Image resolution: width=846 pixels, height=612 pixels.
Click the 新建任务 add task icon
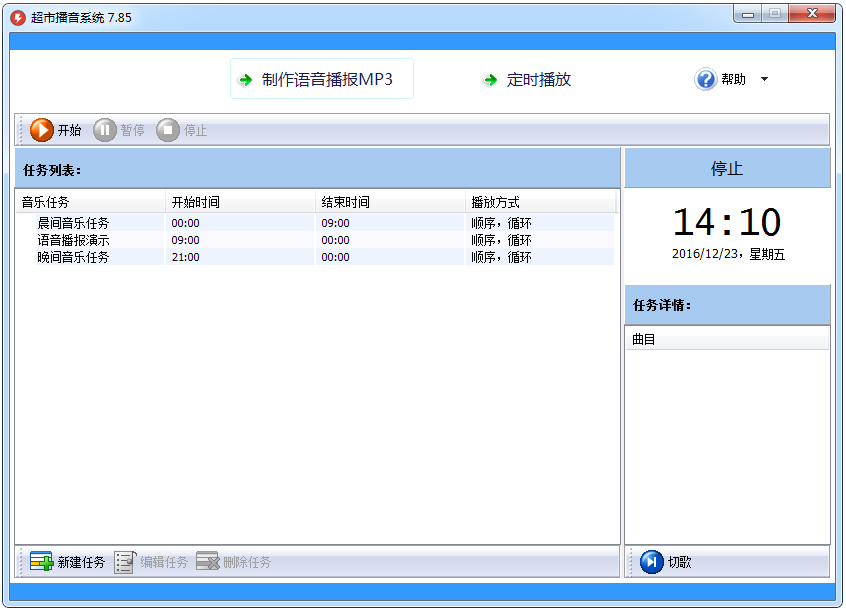[x=41, y=561]
